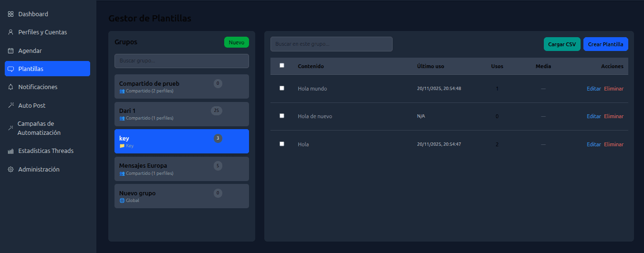This screenshot has height=253, width=644.
Task: Click the Administración gear icon
Action: click(10, 170)
